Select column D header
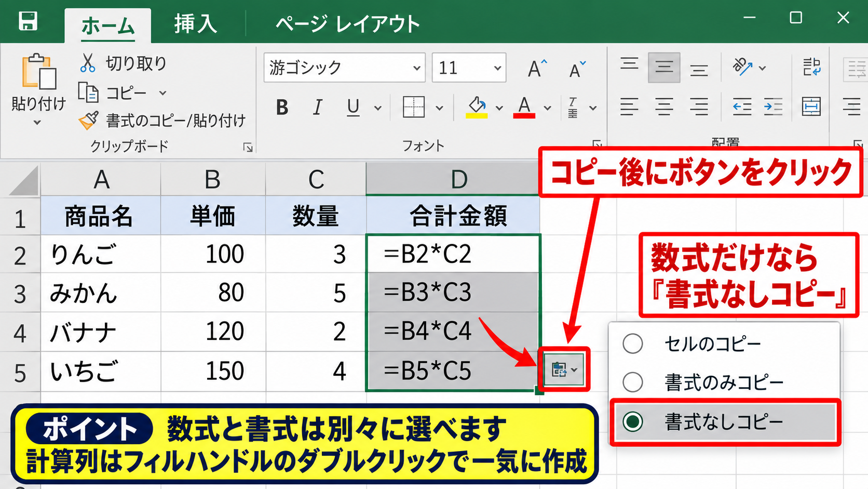The height and width of the screenshot is (489, 868). coord(453,179)
